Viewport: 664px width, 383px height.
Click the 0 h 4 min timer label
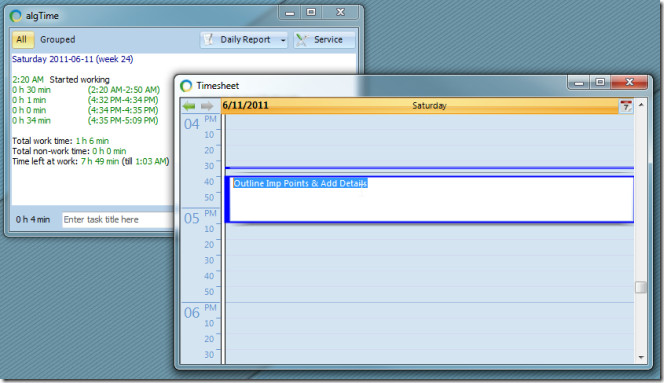(x=33, y=219)
